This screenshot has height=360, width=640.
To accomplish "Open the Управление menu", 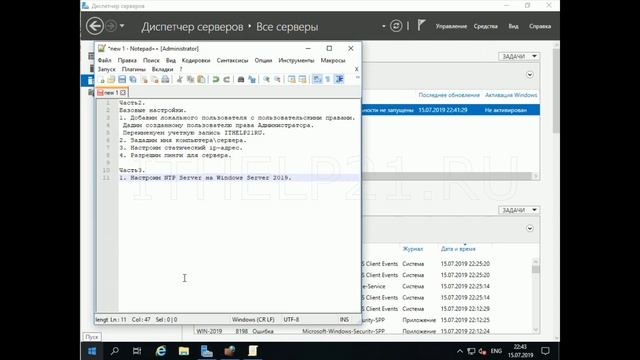I will tap(451, 26).
